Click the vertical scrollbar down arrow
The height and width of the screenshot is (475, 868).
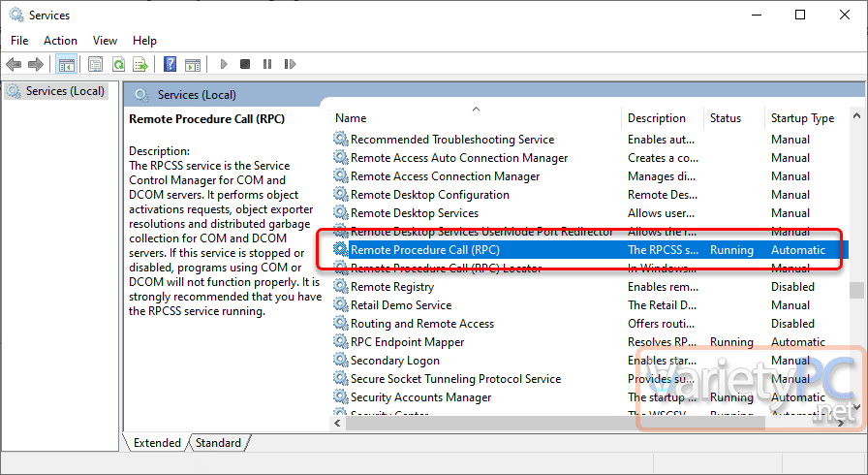(856, 407)
